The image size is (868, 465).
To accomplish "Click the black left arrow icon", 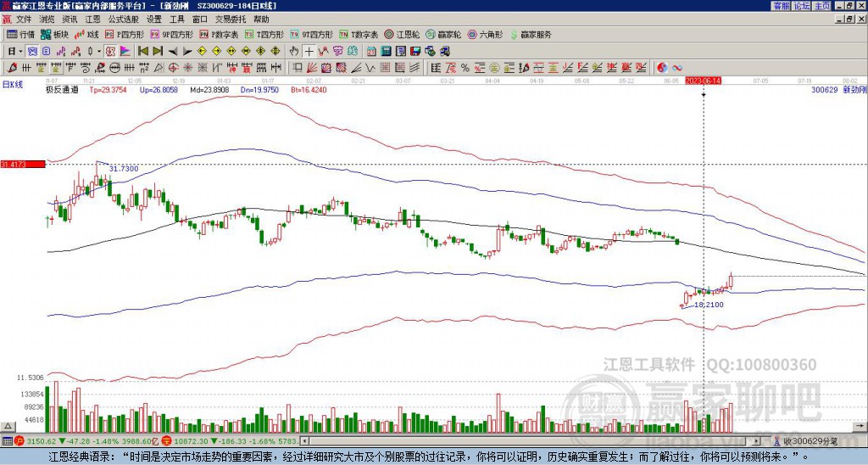I will (x=173, y=52).
